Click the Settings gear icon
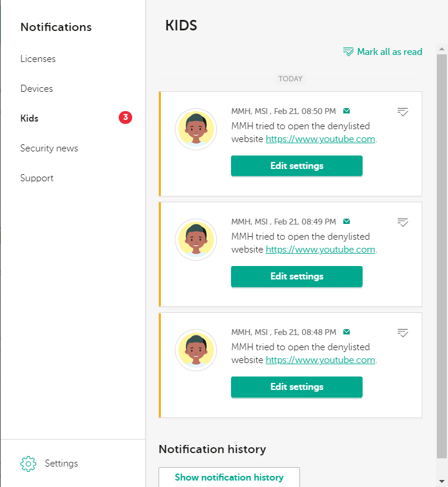Image resolution: width=448 pixels, height=487 pixels. (28, 464)
